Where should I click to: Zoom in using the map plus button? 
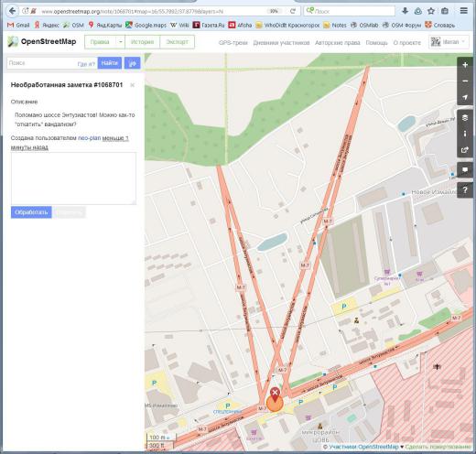point(465,65)
